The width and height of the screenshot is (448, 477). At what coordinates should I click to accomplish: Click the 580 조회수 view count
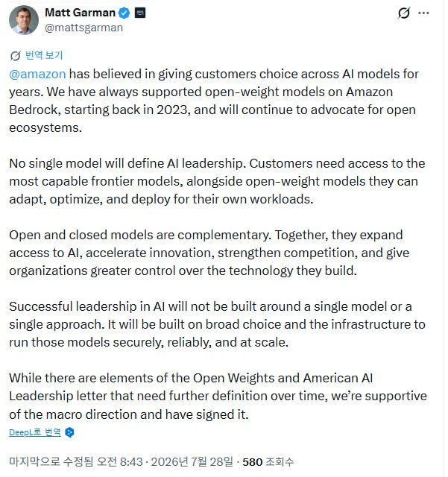[268, 462]
